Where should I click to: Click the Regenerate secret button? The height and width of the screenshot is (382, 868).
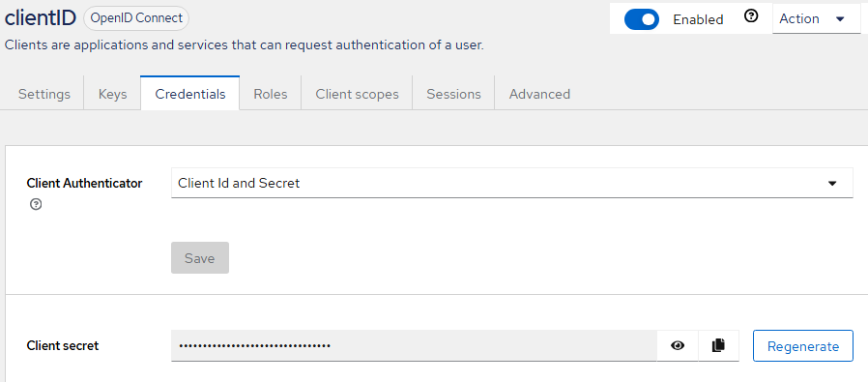[802, 346]
